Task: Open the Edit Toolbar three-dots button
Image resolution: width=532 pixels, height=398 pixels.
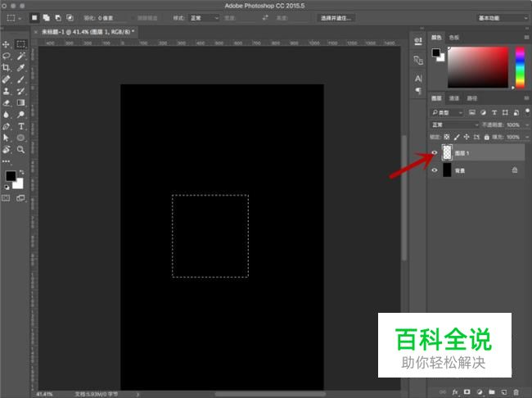Action: (x=6, y=161)
